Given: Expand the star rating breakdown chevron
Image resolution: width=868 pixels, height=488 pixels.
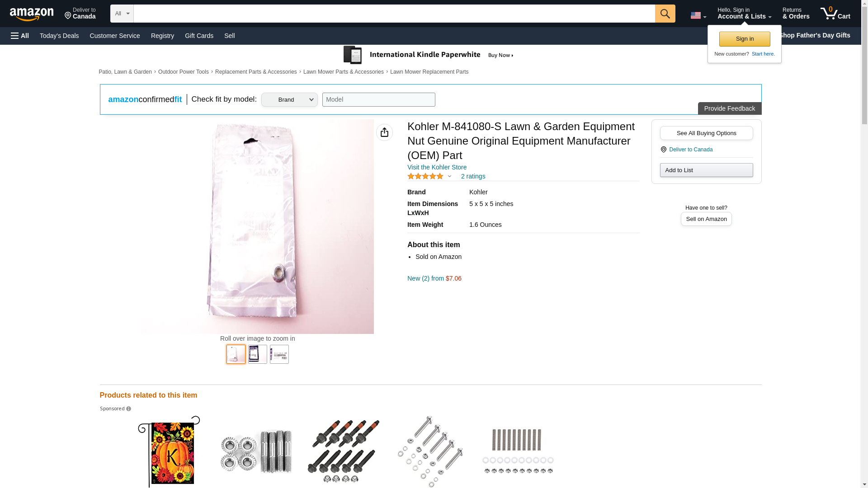Looking at the screenshot, I should tap(449, 176).
